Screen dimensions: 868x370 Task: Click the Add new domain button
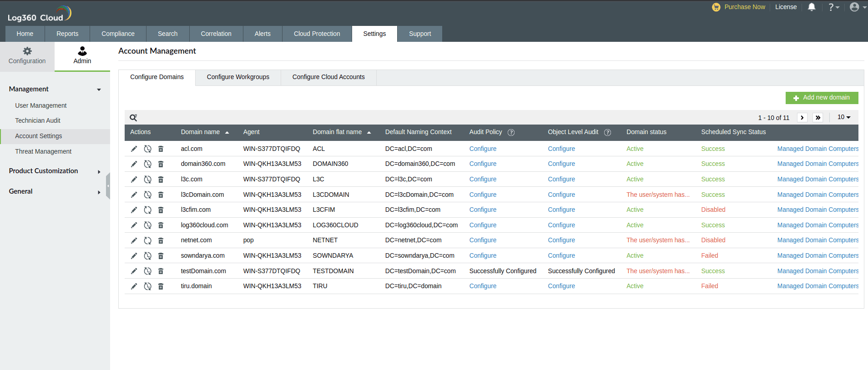pyautogui.click(x=822, y=98)
